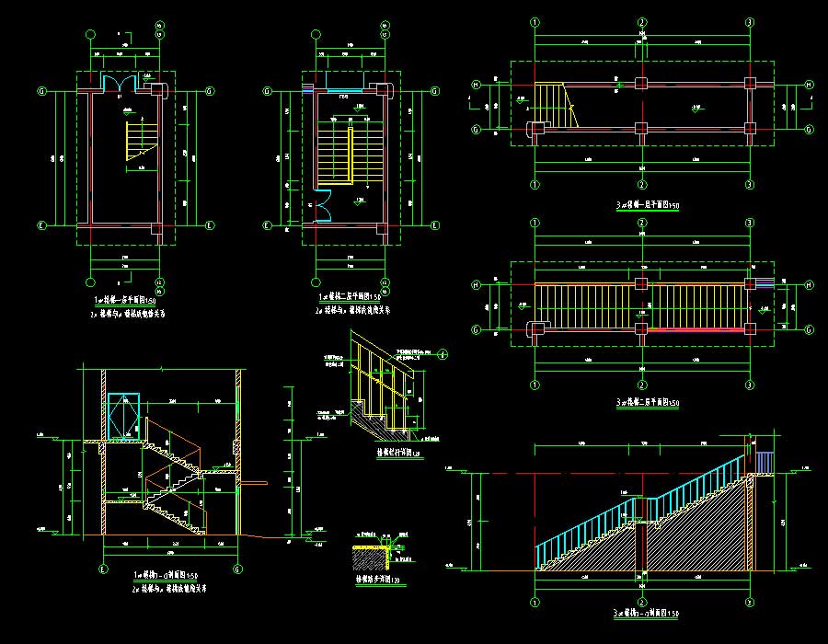
Task: Select the 1#楼梯 1-1剖面图 1:50 title text
Action: 166,575
